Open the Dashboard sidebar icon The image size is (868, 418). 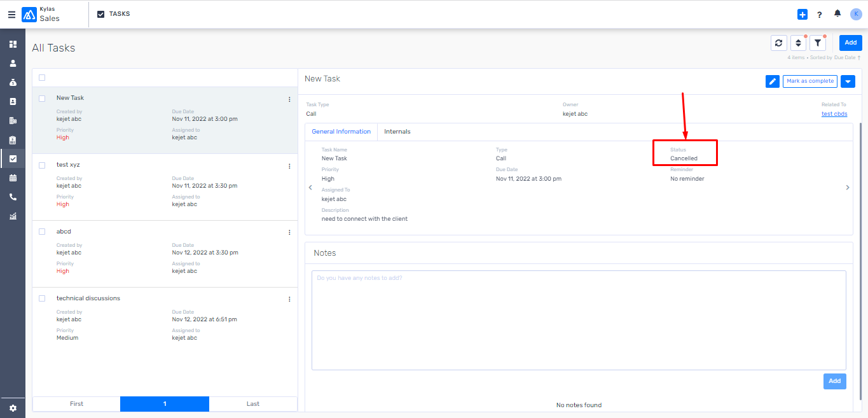click(13, 45)
